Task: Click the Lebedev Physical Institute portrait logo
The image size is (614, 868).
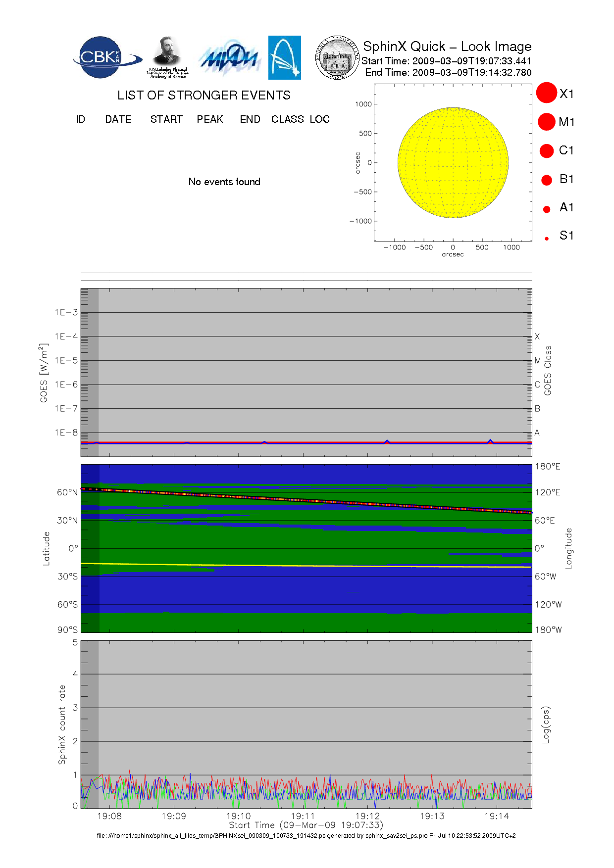Action: [x=168, y=57]
